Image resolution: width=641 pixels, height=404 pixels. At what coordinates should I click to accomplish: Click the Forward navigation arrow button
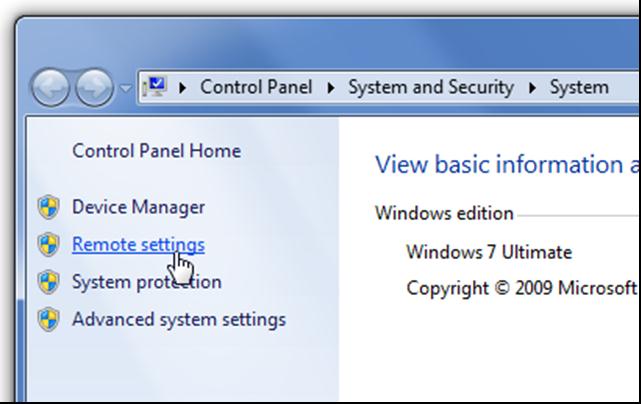click(x=94, y=86)
